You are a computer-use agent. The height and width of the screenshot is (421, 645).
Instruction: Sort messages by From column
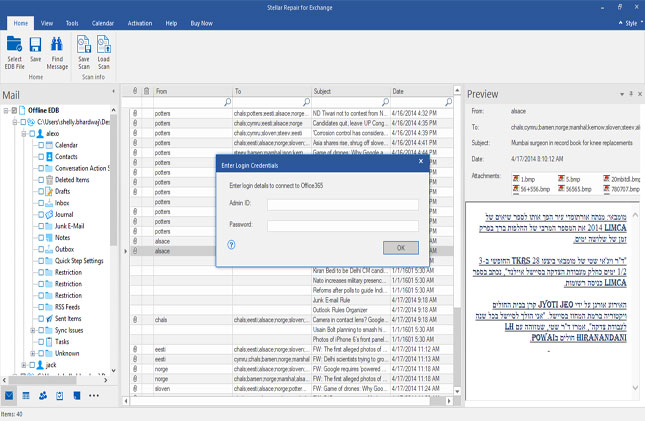click(193, 91)
